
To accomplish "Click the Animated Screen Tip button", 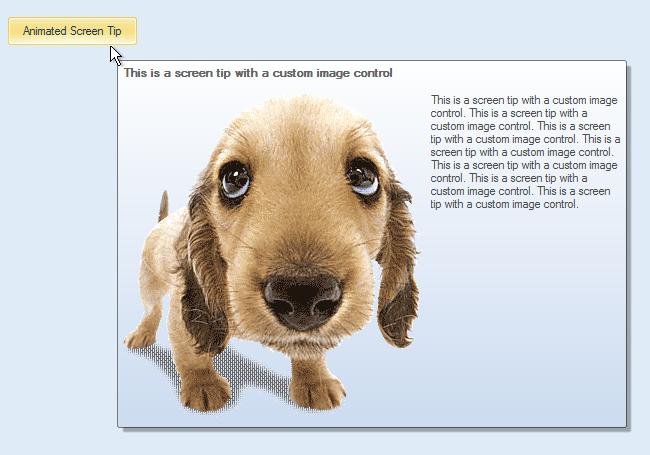I will click(x=72, y=31).
